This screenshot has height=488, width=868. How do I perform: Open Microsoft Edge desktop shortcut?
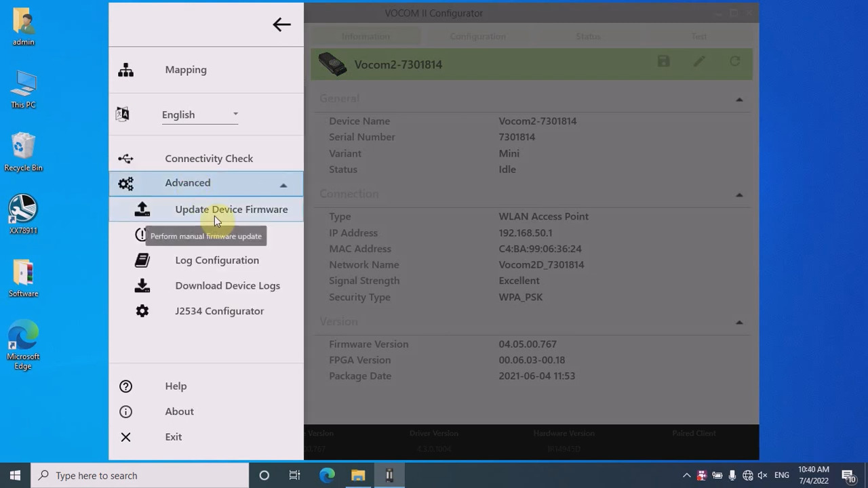(x=23, y=345)
